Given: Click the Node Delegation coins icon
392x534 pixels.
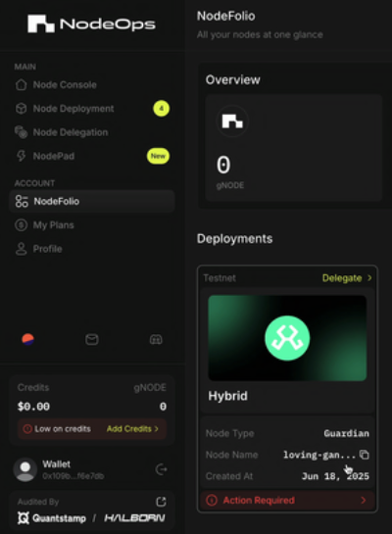Looking at the screenshot, I should coord(22,132).
